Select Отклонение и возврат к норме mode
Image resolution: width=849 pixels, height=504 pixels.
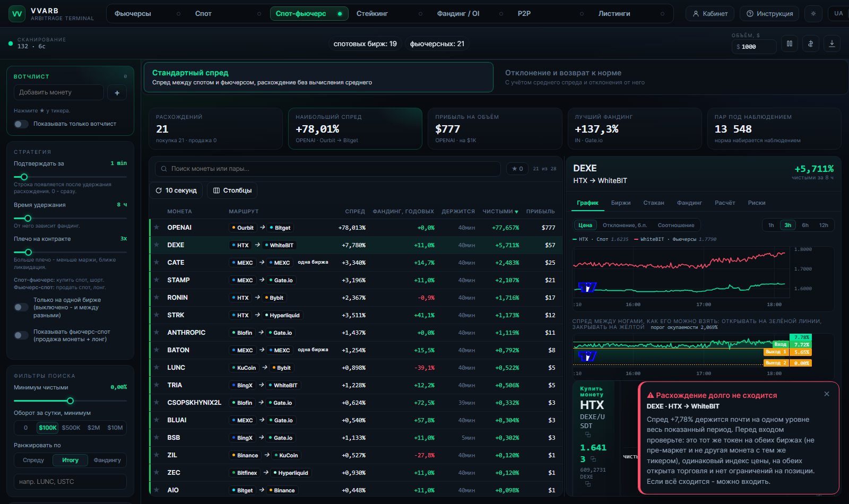click(x=670, y=77)
